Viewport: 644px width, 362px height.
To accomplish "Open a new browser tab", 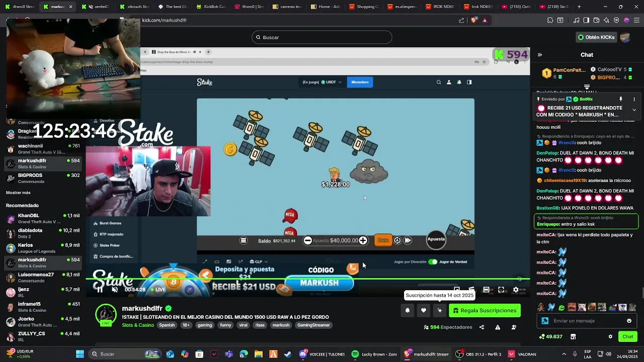I will point(579,7).
